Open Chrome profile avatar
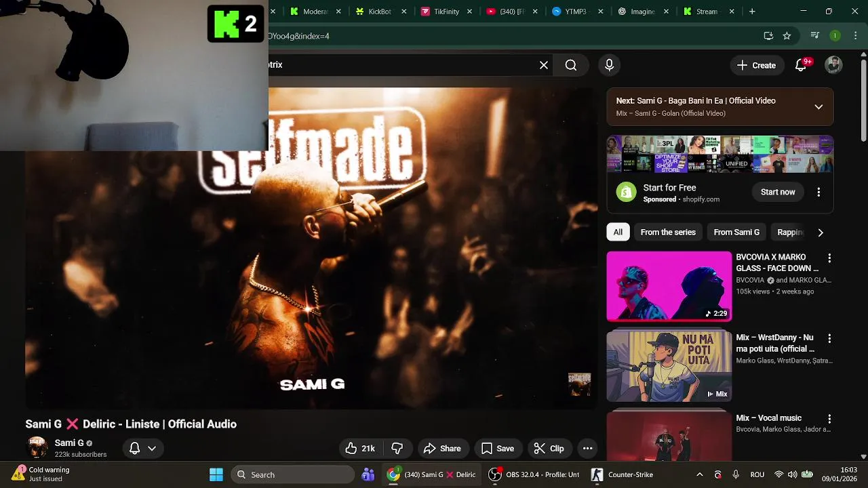The image size is (868, 488). (835, 36)
